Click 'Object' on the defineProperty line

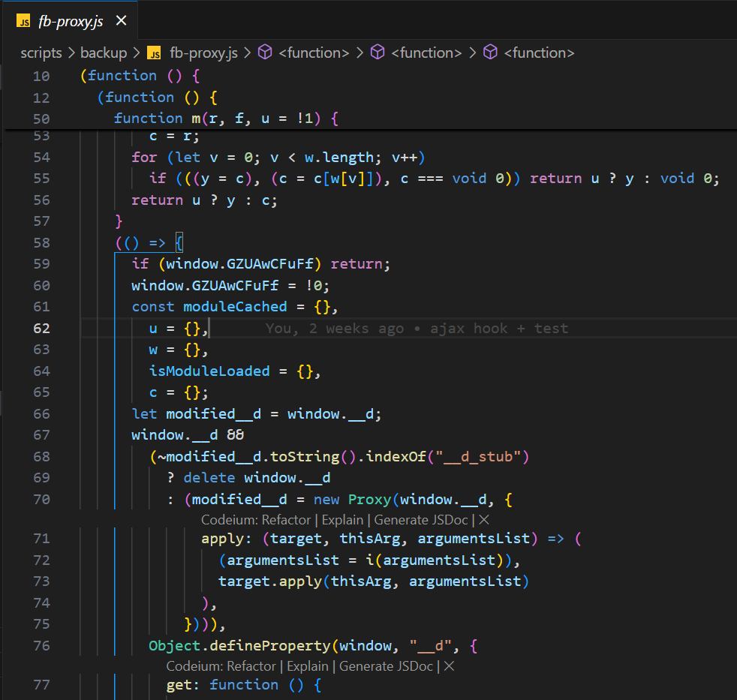click(175, 646)
